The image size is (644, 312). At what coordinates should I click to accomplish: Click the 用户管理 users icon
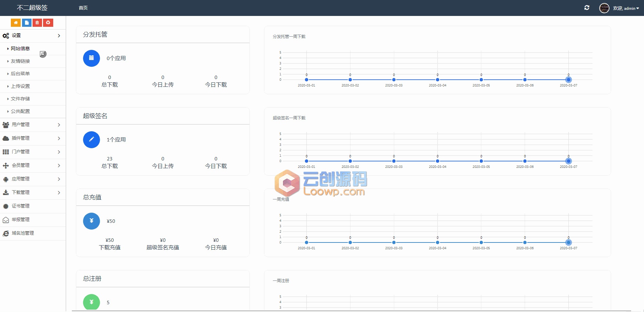[6, 125]
